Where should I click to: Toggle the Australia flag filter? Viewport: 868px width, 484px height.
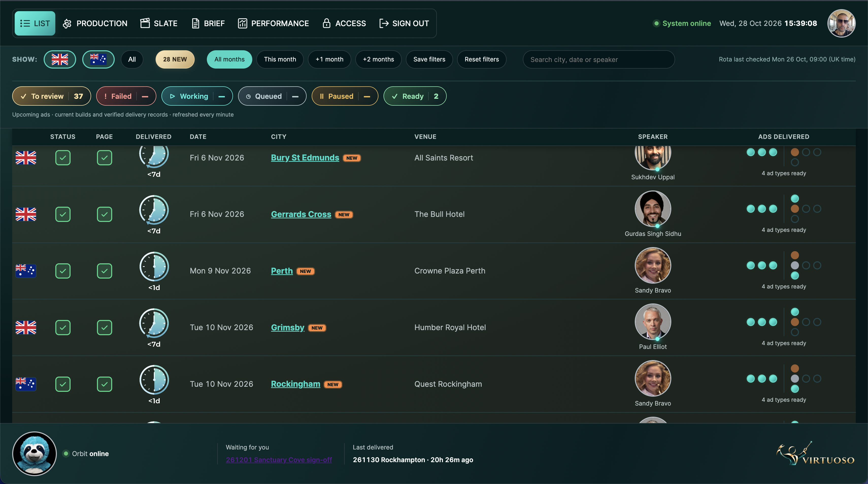98,59
